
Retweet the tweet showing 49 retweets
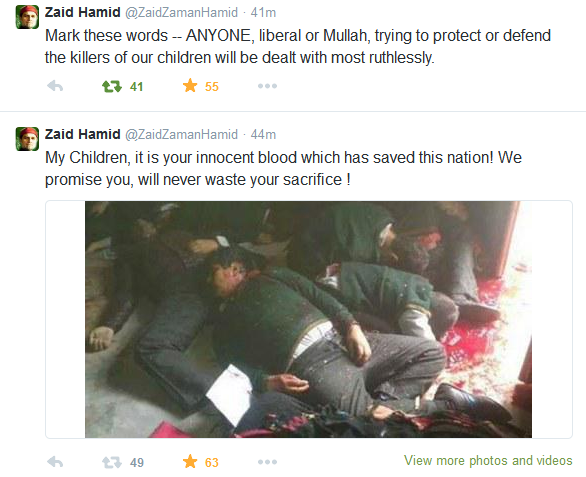click(112, 462)
